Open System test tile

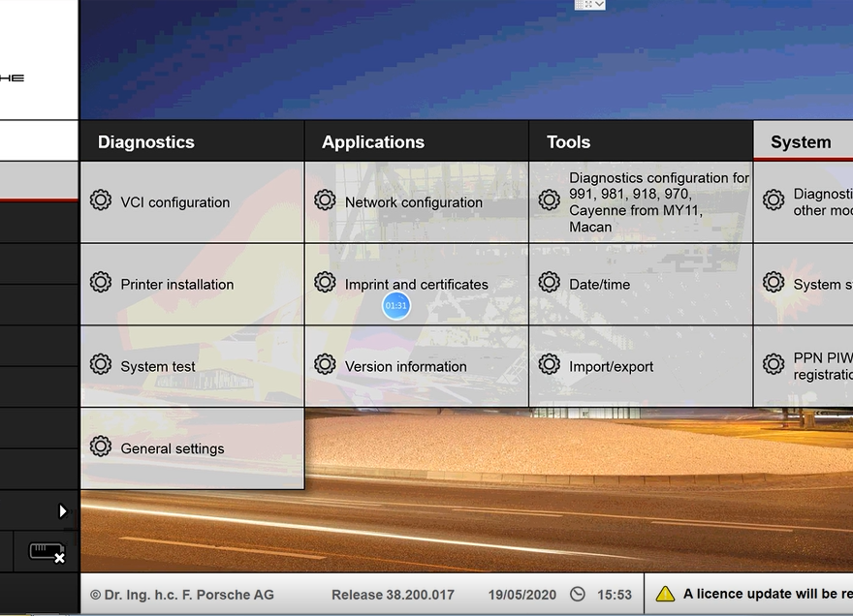192,366
